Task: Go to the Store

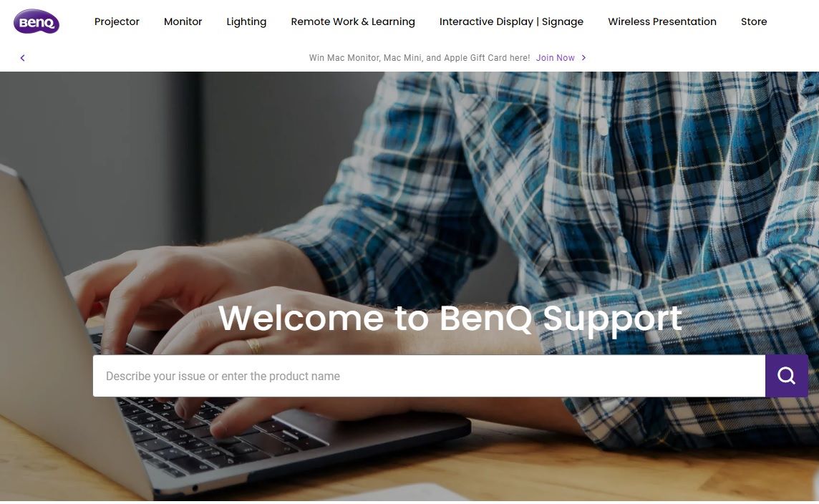Action: tap(754, 21)
